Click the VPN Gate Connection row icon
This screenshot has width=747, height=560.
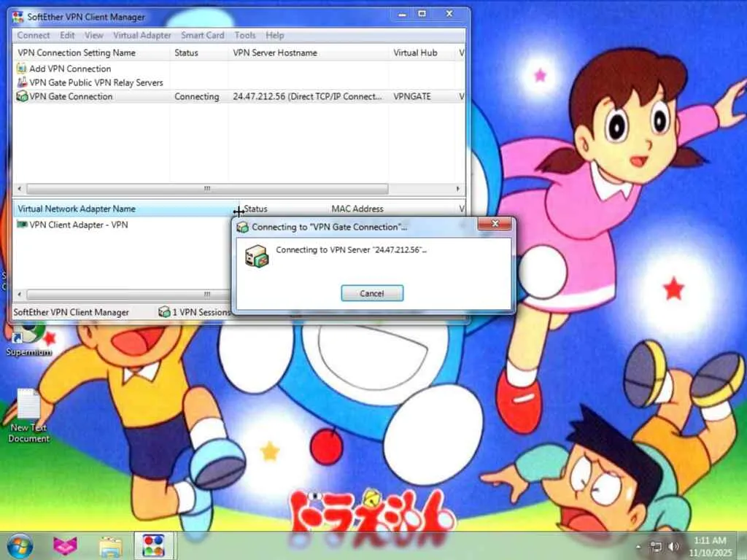click(21, 96)
